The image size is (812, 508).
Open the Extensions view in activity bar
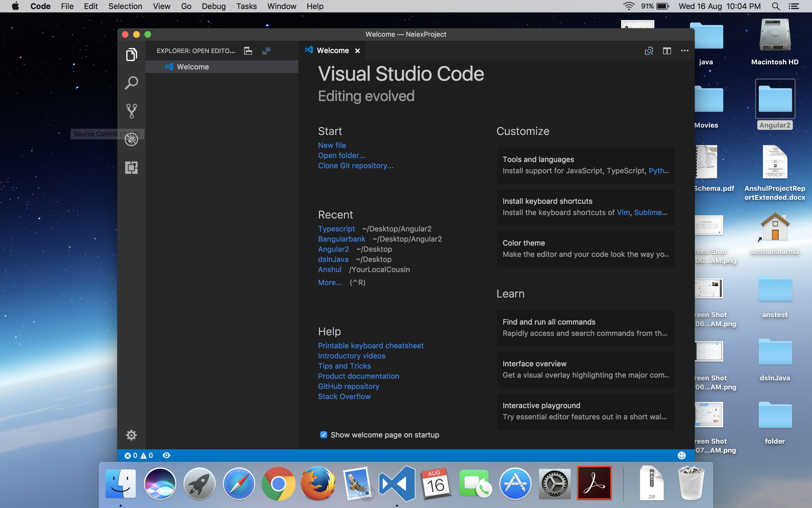pos(131,167)
